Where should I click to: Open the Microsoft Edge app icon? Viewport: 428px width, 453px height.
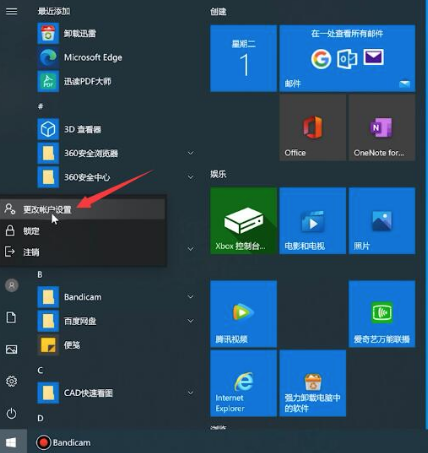[x=48, y=57]
